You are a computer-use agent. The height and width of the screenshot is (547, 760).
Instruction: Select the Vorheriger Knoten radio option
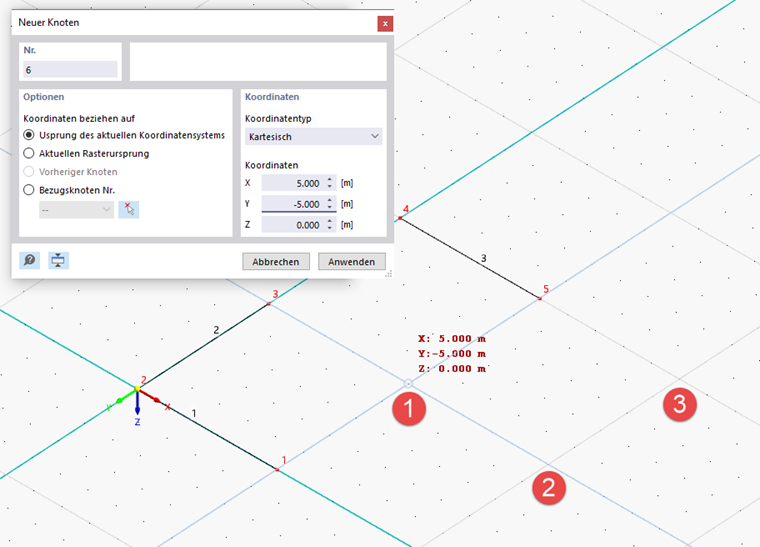29,172
